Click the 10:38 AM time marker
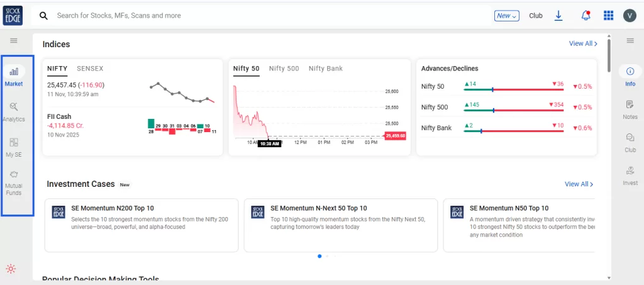 click(269, 143)
